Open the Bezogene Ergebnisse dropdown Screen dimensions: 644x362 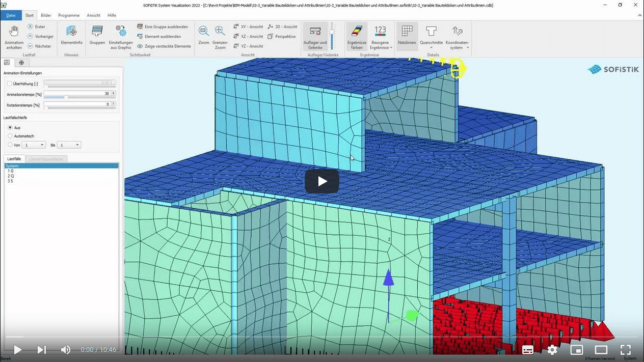[381, 37]
